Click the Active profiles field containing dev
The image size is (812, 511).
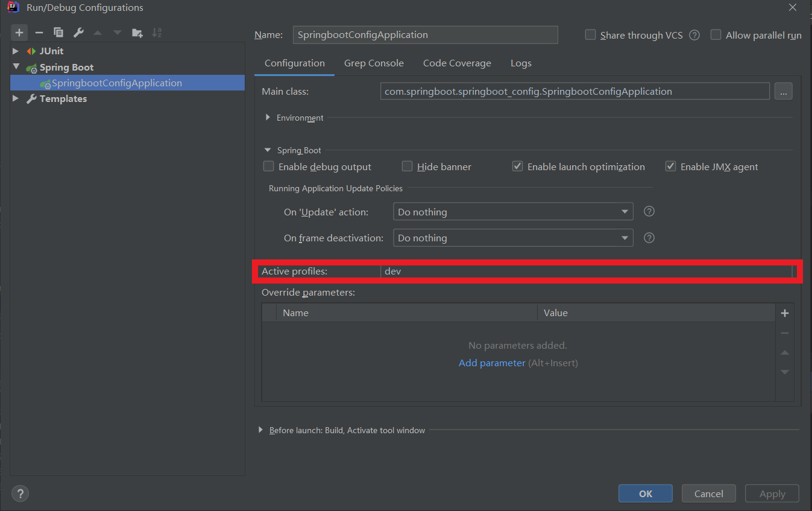(x=587, y=271)
